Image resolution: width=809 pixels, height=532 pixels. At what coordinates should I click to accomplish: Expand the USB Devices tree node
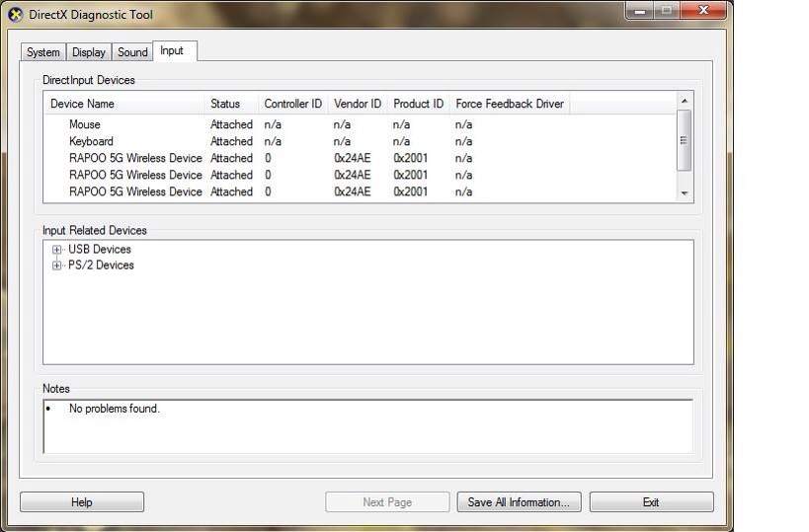[57, 250]
